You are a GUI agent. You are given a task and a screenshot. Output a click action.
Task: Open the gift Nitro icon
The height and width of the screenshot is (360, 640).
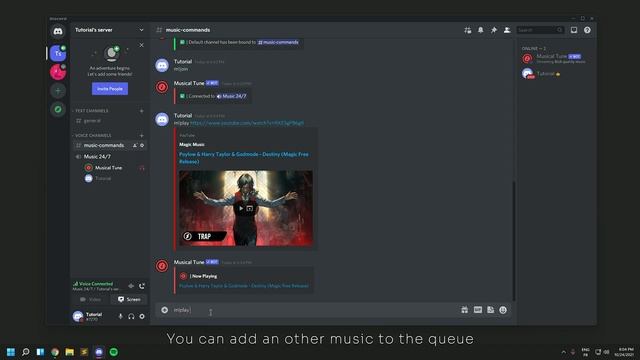[x=464, y=310]
